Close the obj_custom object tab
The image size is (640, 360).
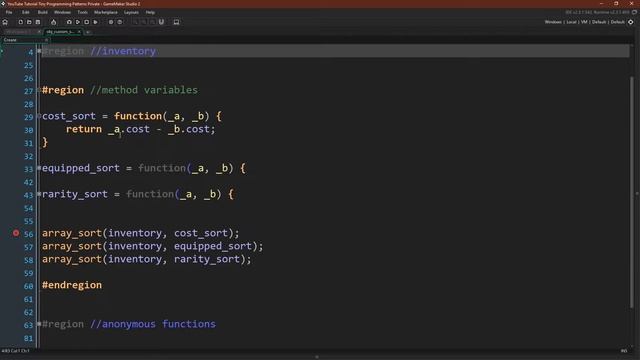pyautogui.click(x=79, y=32)
